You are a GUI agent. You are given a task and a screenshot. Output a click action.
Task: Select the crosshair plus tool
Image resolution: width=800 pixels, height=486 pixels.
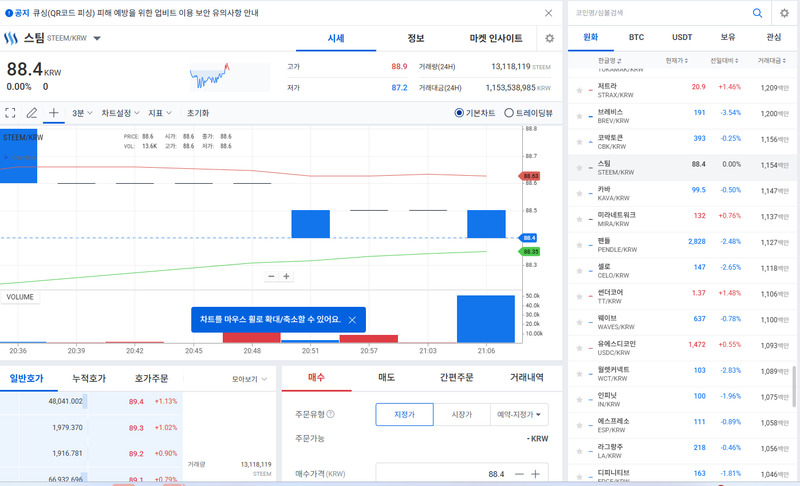(54, 113)
